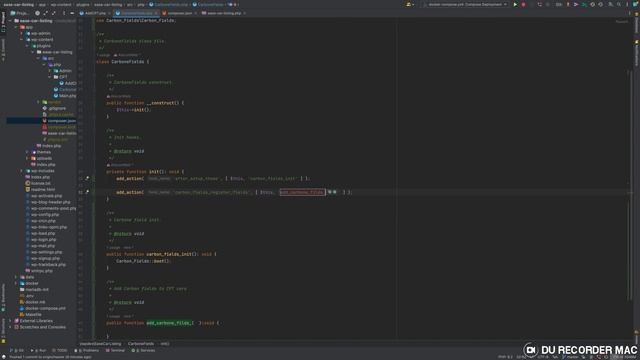Screen dimensions: 640x360
Task: Expand External Libraries node
Action: [x=11, y=321]
